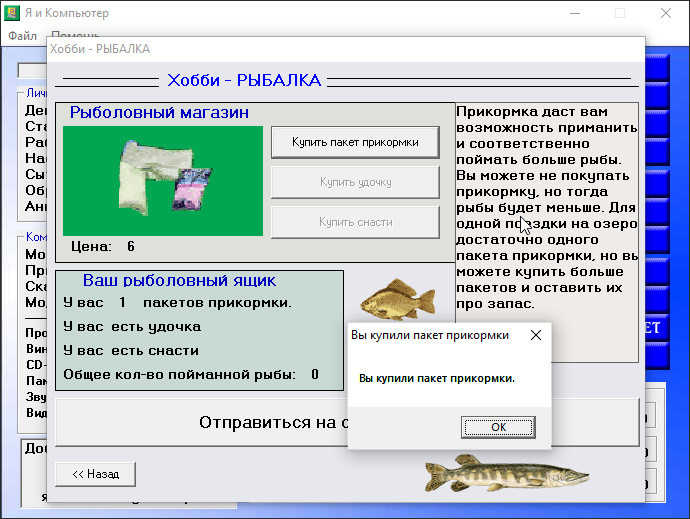Viewport: 690px width, 519px height.
Task: Click the app icon in title bar
Action: [12, 13]
